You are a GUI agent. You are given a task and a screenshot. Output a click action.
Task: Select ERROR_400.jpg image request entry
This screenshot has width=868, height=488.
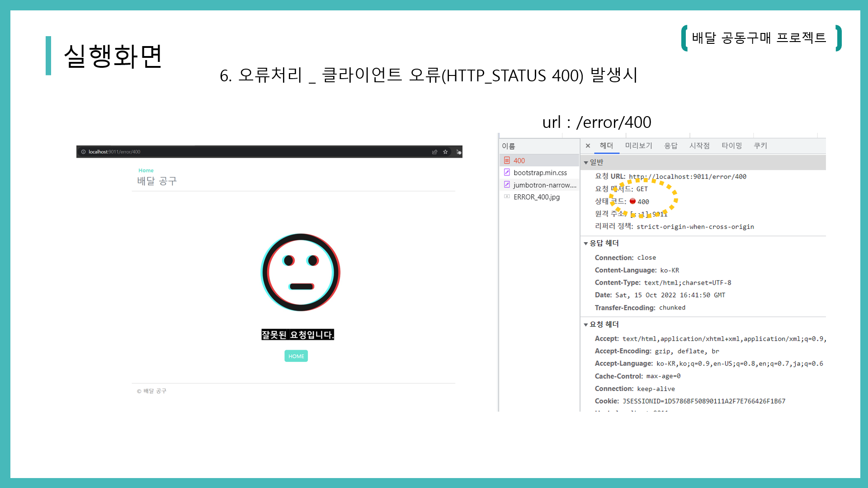pyautogui.click(x=536, y=197)
